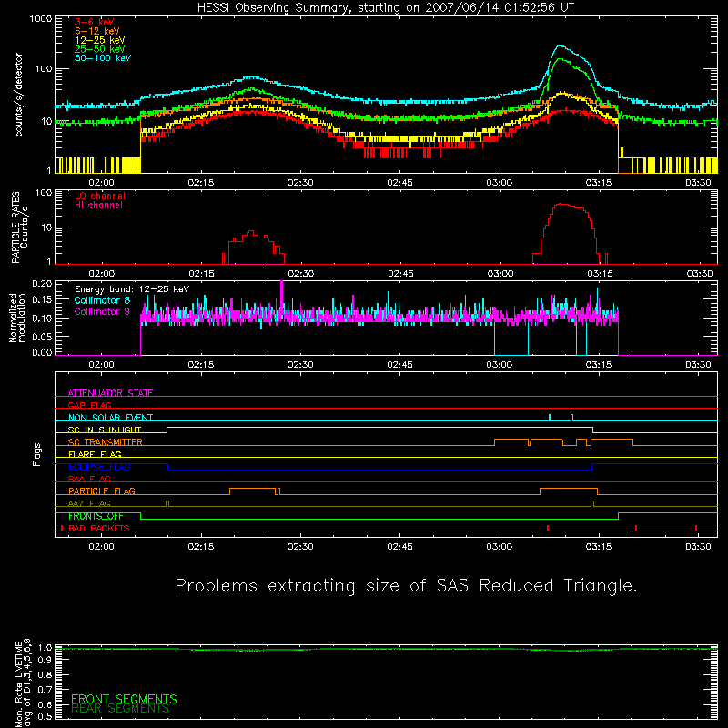Click the 'Energy band: 12-25 keV' label
This screenshot has height=728, width=728.
(132, 289)
